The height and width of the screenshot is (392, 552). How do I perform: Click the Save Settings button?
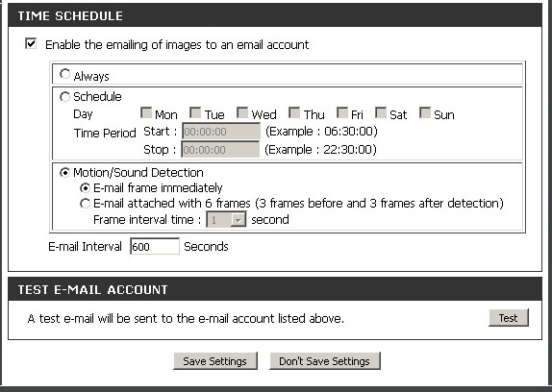pos(215,361)
